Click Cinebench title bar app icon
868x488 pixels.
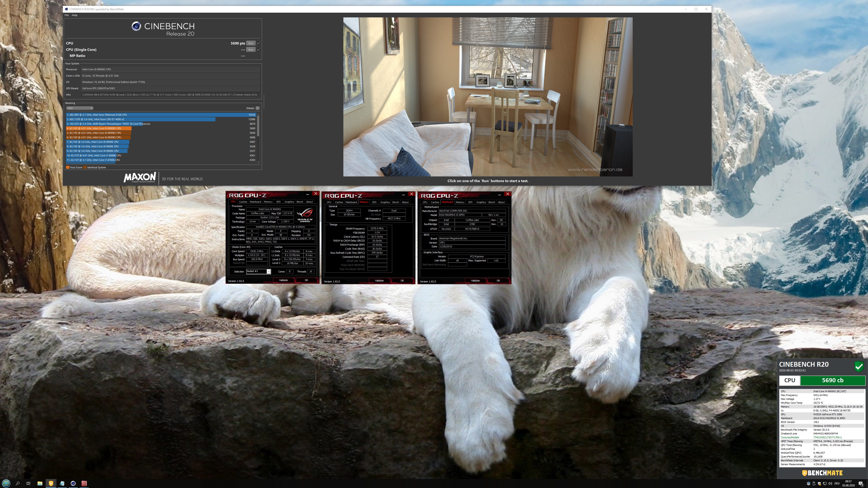coord(66,9)
